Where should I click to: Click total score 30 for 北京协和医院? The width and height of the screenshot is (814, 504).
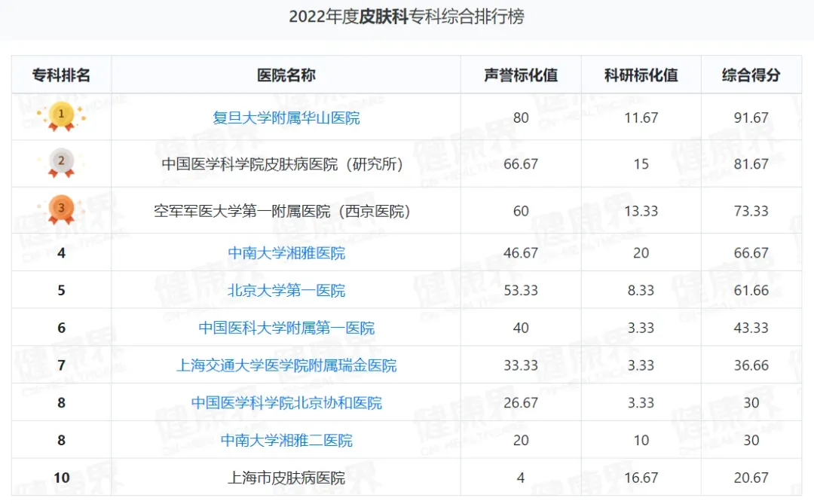coord(751,402)
